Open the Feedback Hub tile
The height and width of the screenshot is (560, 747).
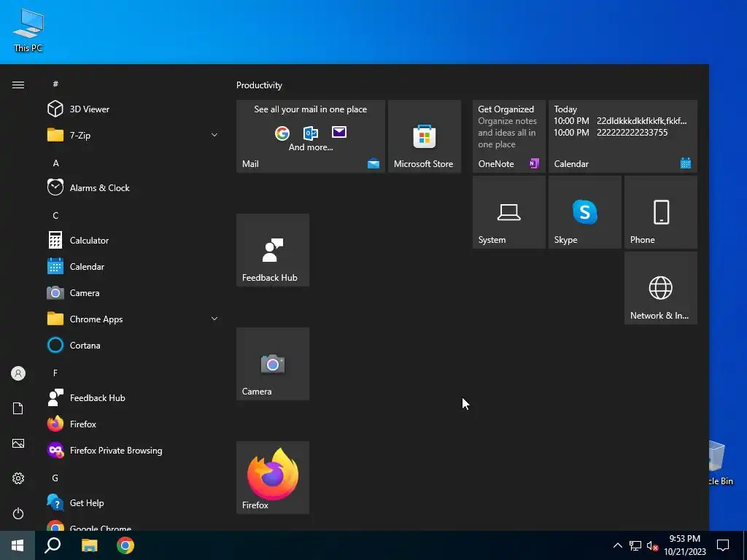pos(273,250)
